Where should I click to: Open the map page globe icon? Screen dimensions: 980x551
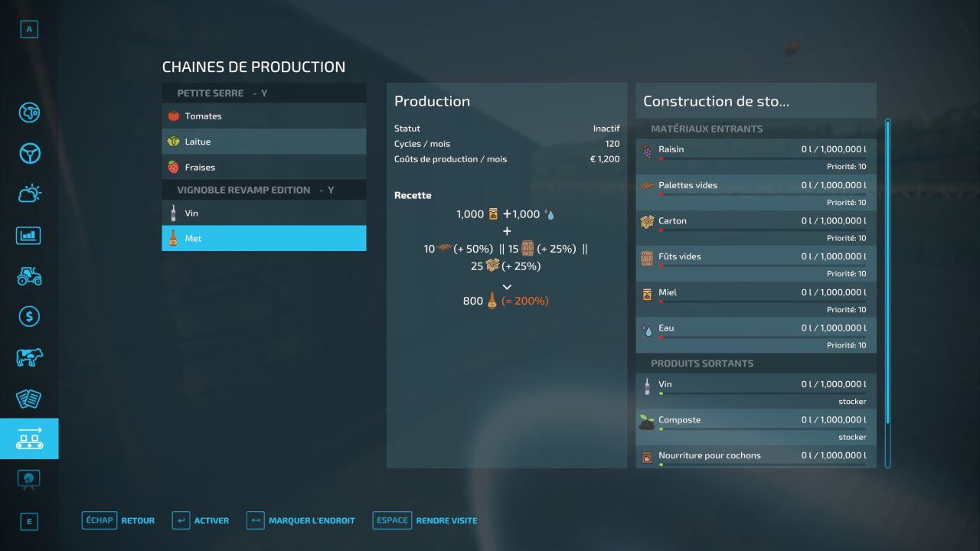coord(29,112)
